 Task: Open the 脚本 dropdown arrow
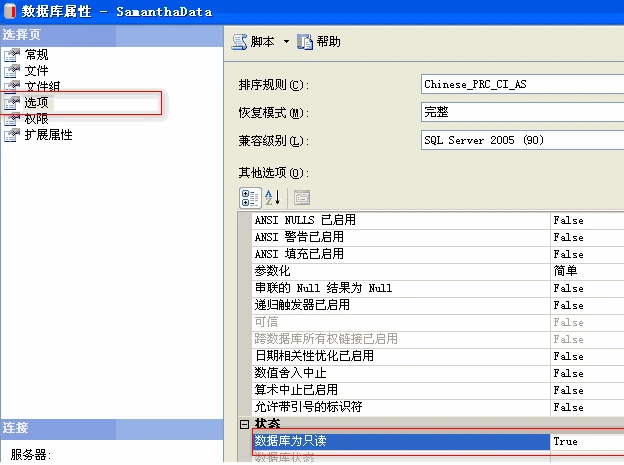[x=286, y=42]
